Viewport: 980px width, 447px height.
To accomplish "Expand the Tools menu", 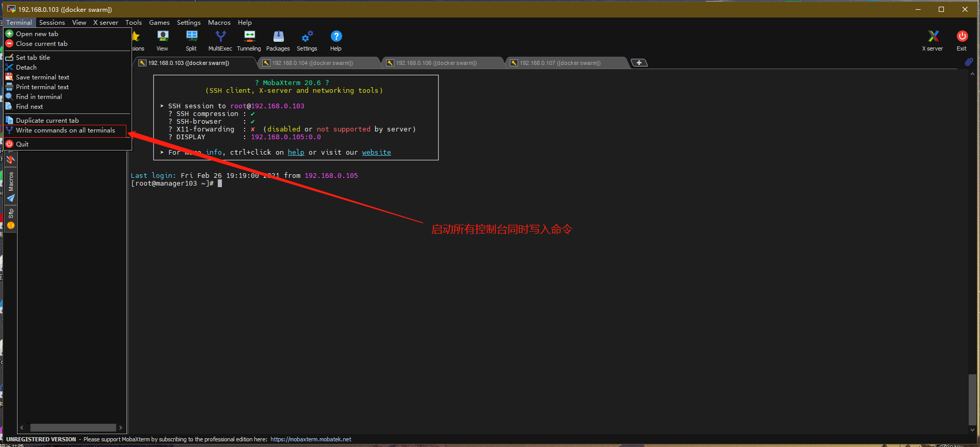I will click(133, 23).
